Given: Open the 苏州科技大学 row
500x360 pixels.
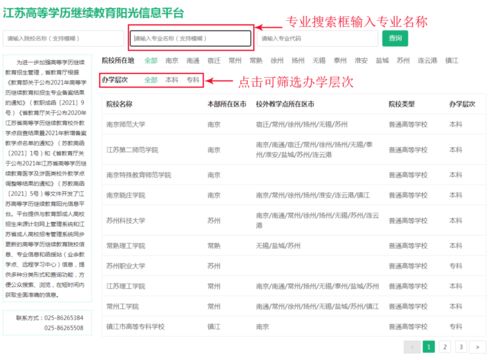Looking at the screenshot, I should [294, 220].
